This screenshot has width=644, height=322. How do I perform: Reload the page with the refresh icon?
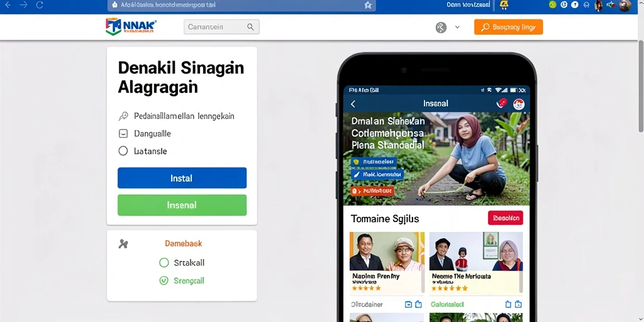[x=40, y=5]
